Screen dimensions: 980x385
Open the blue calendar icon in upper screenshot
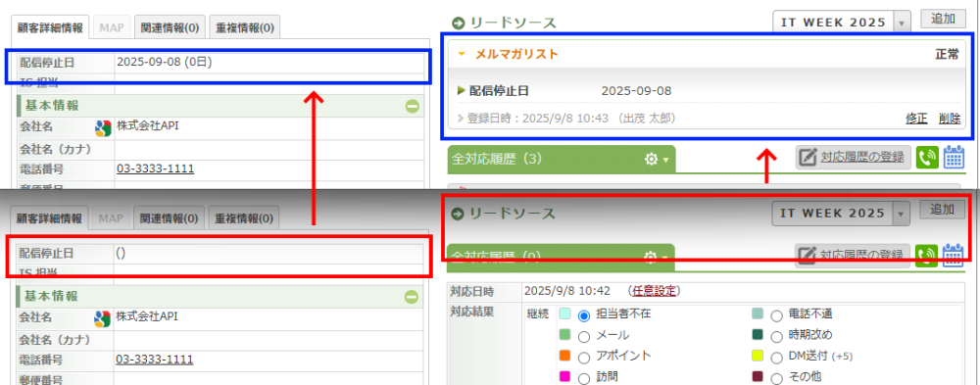pyautogui.click(x=955, y=157)
